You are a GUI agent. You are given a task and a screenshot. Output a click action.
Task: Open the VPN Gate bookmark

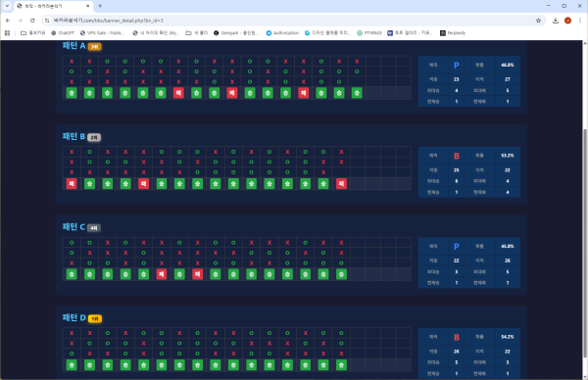click(102, 33)
